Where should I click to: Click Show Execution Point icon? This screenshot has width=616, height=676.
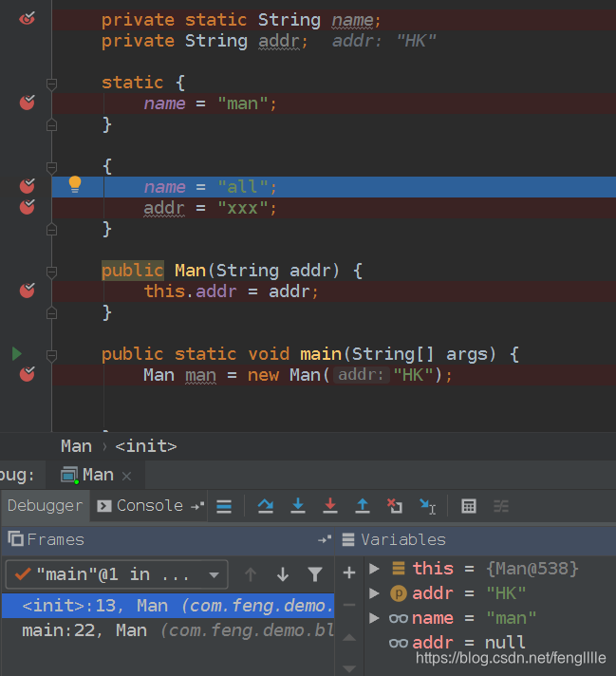coord(224,506)
